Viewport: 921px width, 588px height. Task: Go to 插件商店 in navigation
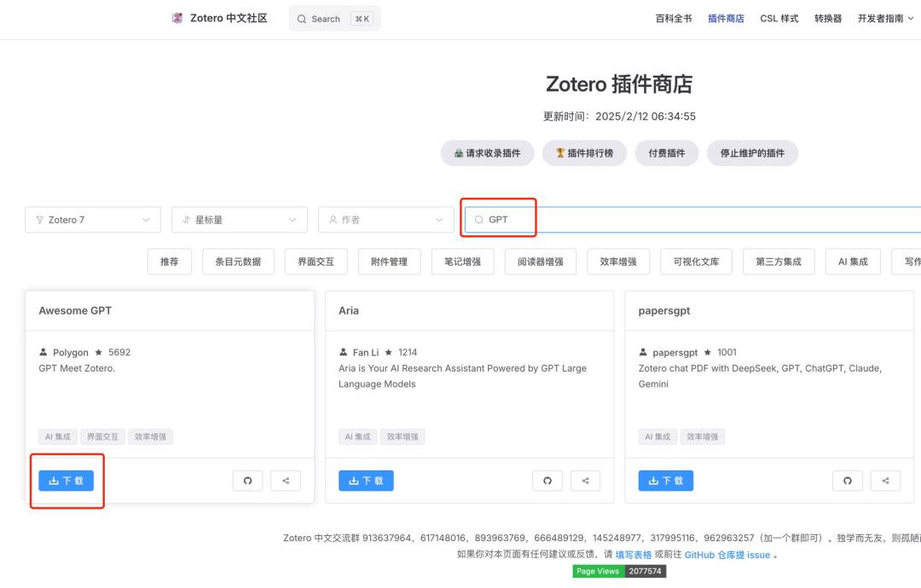click(726, 19)
